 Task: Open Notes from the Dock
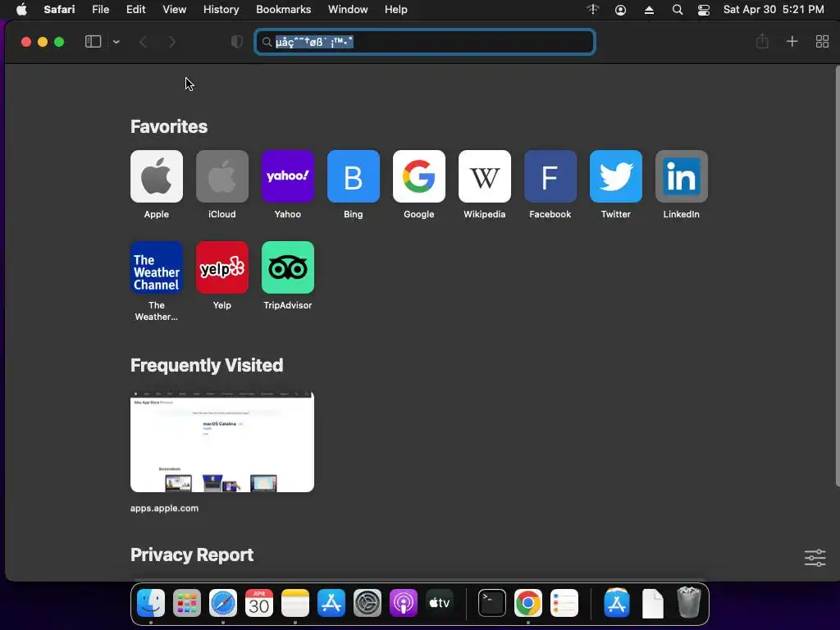coord(295,603)
